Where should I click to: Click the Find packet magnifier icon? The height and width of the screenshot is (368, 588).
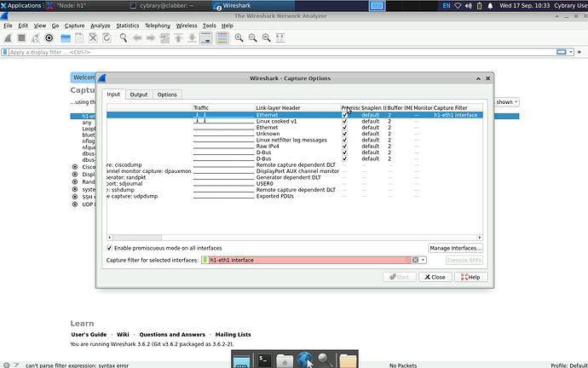[123, 38]
